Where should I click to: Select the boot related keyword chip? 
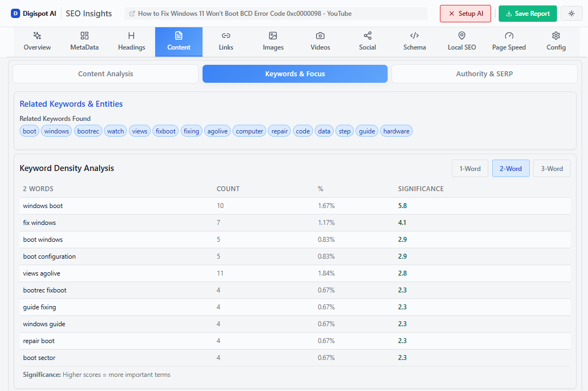29,131
